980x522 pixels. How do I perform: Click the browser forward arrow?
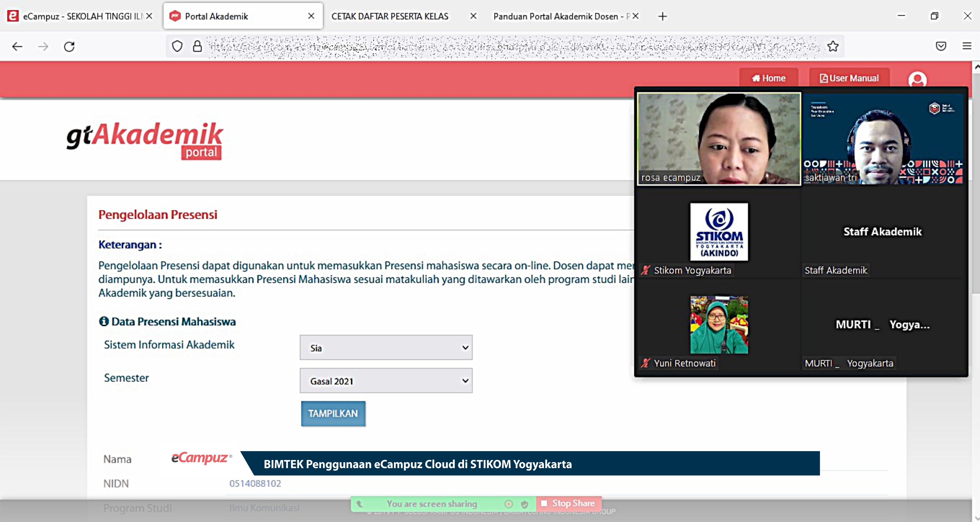[43, 46]
